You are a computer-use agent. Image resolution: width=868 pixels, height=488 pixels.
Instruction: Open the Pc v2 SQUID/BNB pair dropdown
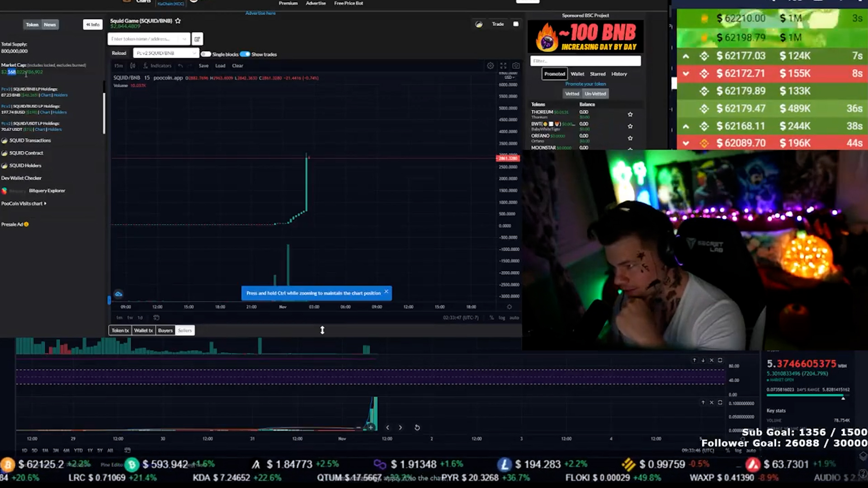165,53
